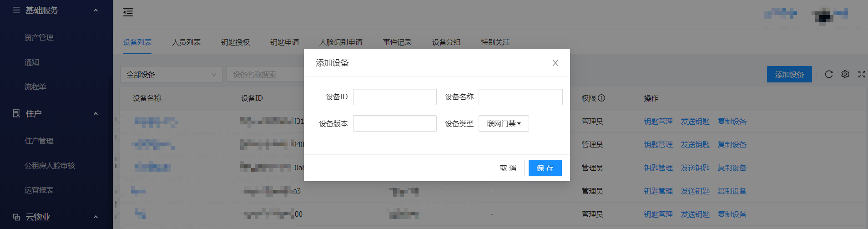Click 钥匙管理 link in the first row
868x229 pixels.
(x=658, y=122)
